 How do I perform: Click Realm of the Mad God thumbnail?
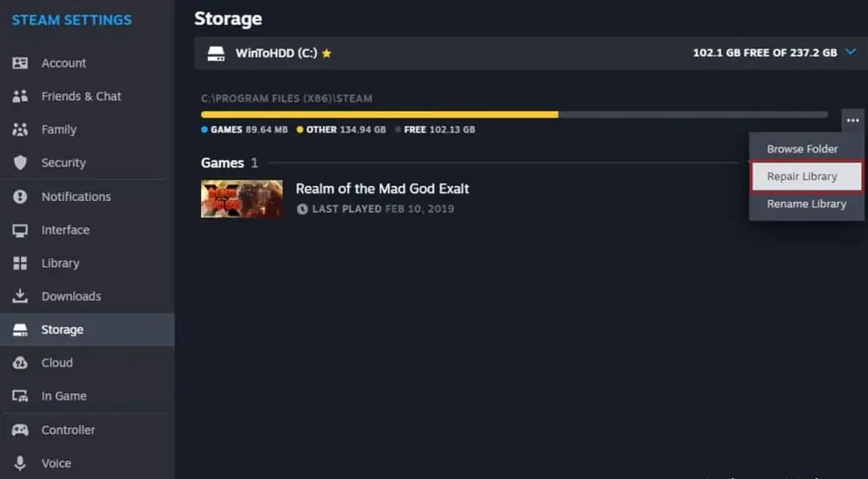(x=242, y=198)
